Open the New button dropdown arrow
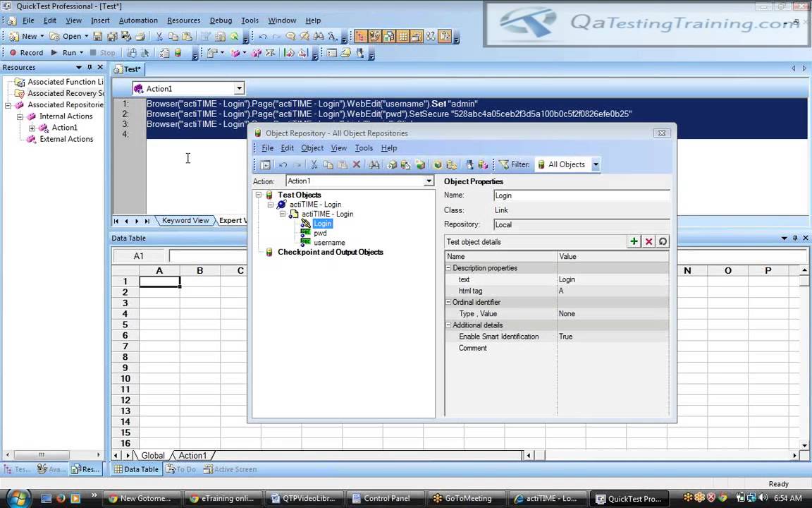 (42, 36)
